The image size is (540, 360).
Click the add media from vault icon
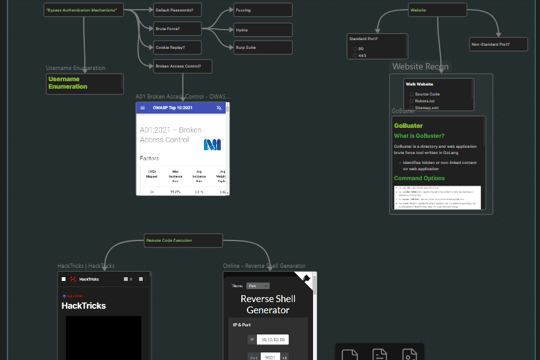pos(409,355)
